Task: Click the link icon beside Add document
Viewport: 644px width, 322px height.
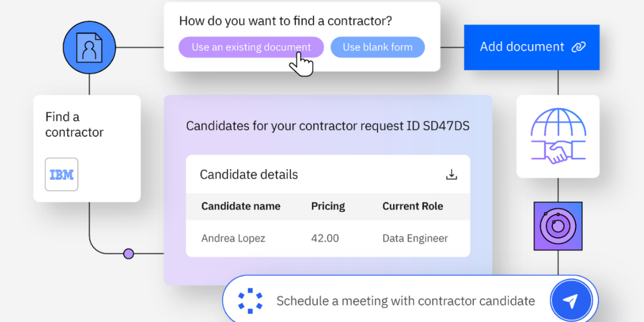Action: click(578, 47)
